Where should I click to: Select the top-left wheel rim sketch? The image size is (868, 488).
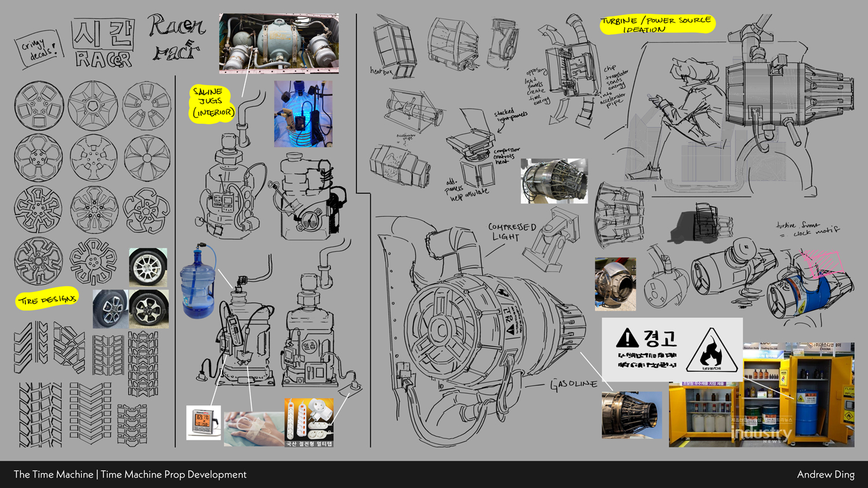39,106
